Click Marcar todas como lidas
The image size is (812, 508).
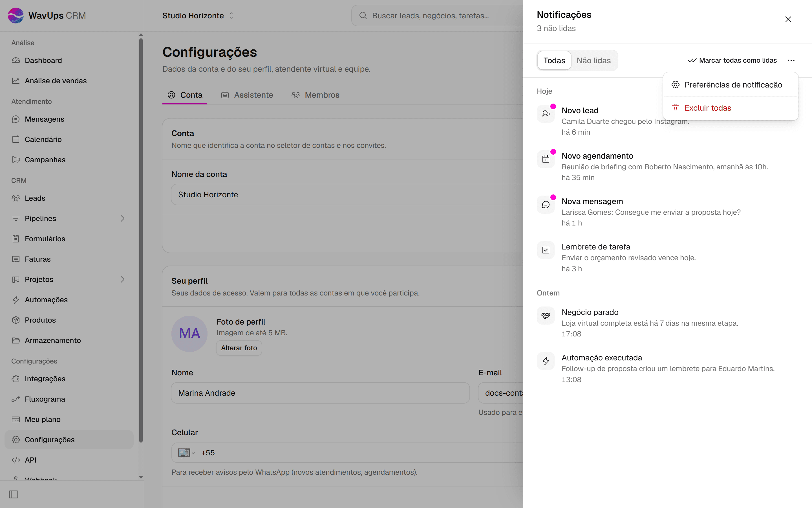pos(732,60)
